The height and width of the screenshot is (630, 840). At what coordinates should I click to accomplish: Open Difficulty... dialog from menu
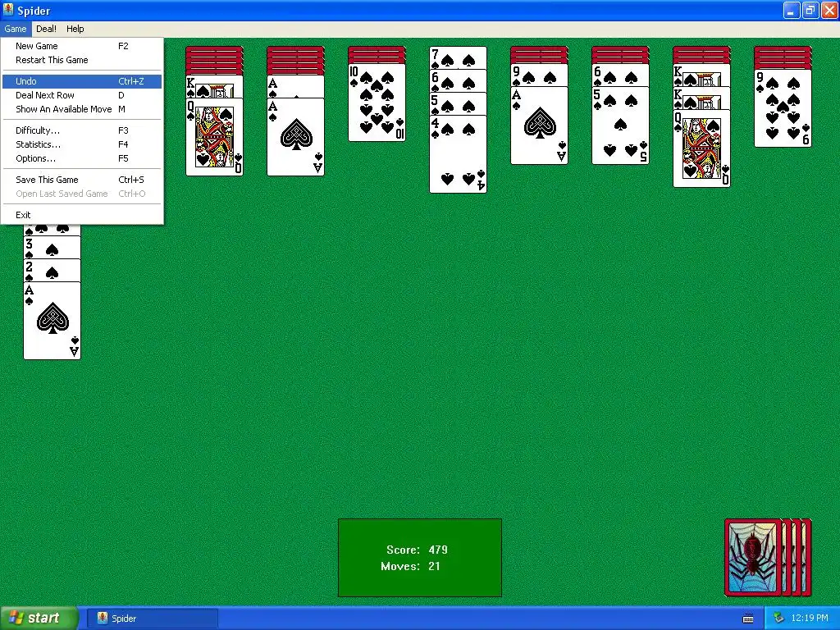(x=81, y=130)
